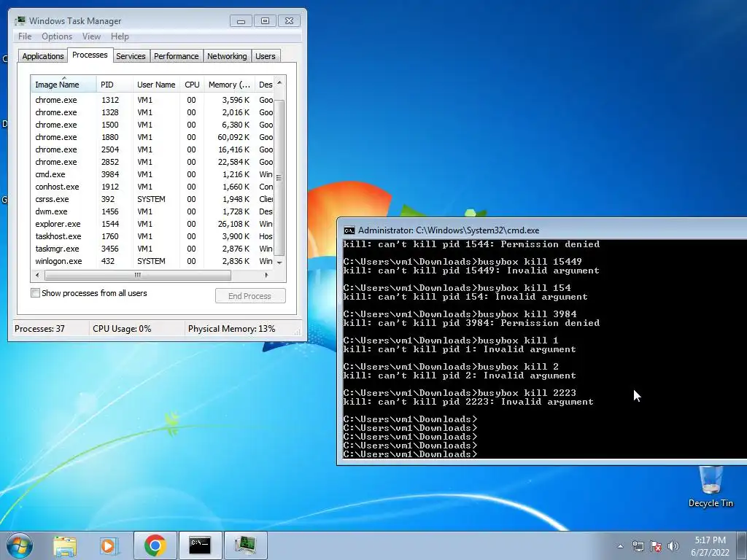Close the Windows Task Manager window
This screenshot has width=747, height=560.
pos(289,21)
